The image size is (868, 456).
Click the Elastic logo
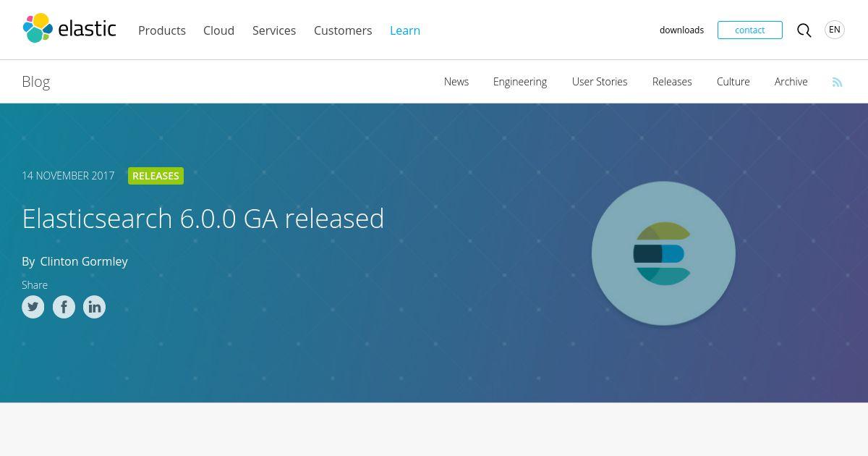click(69, 29)
